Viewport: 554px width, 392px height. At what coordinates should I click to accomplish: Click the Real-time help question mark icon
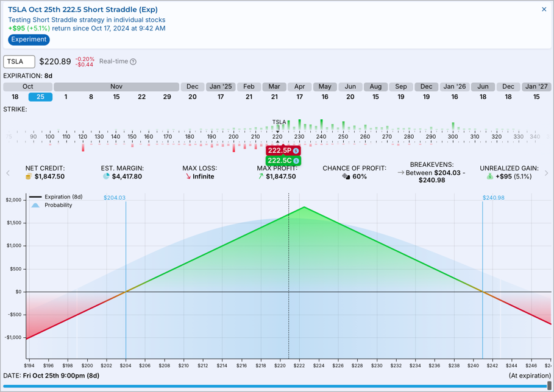point(133,61)
